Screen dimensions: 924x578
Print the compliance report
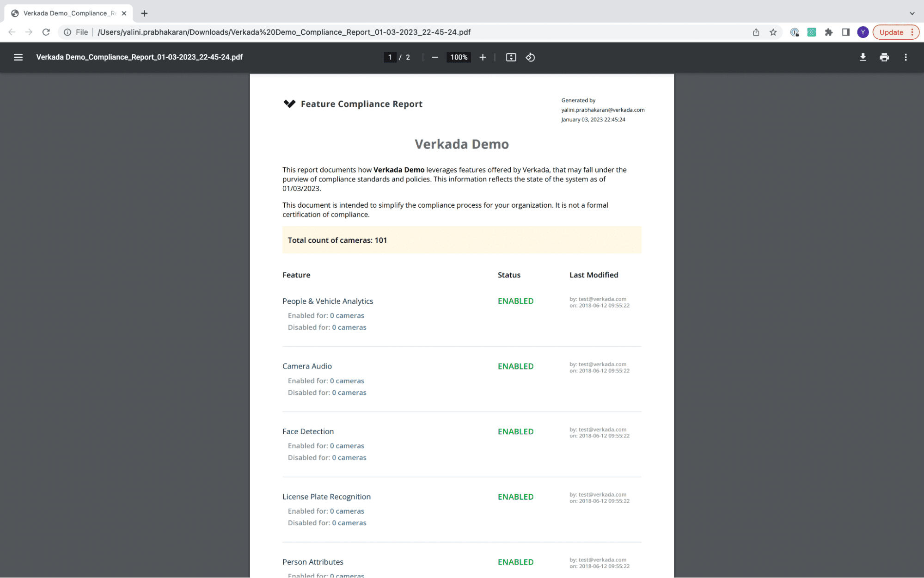pos(884,57)
